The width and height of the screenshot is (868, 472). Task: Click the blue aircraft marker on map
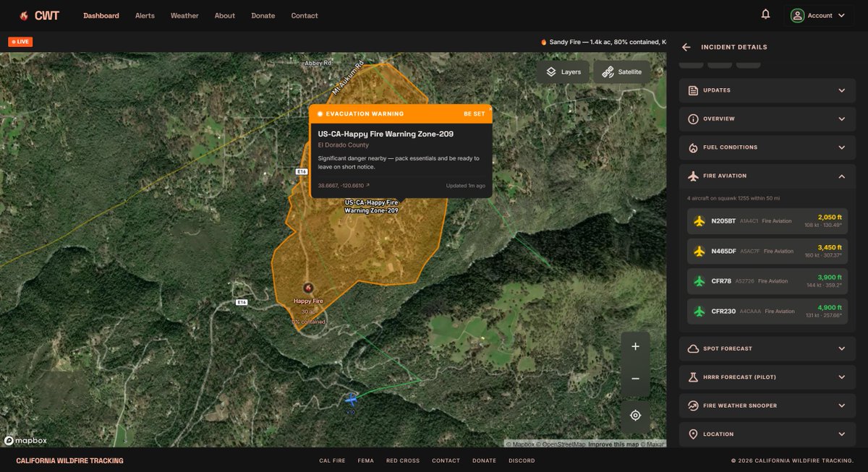point(351,399)
